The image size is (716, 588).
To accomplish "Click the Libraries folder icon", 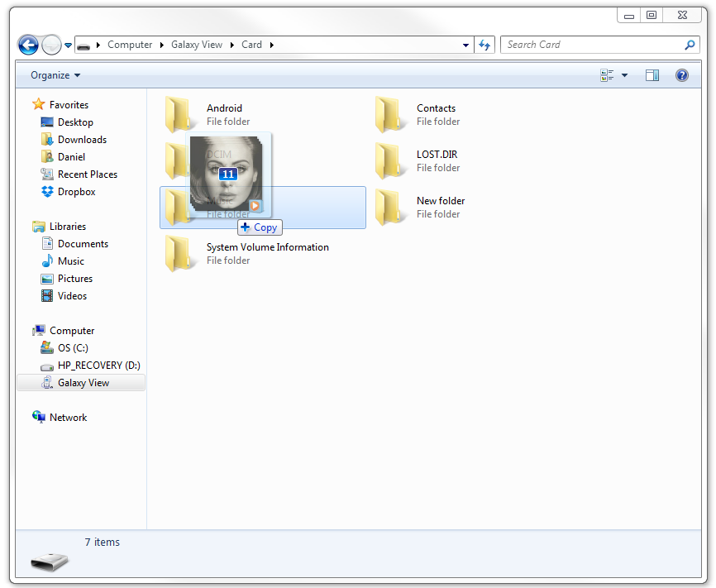I will pyautogui.click(x=38, y=226).
